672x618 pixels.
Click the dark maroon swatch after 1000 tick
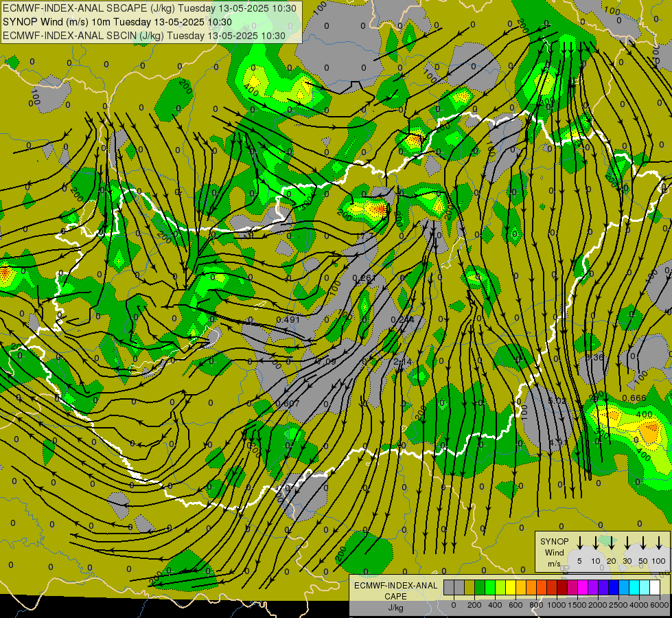[562, 587]
